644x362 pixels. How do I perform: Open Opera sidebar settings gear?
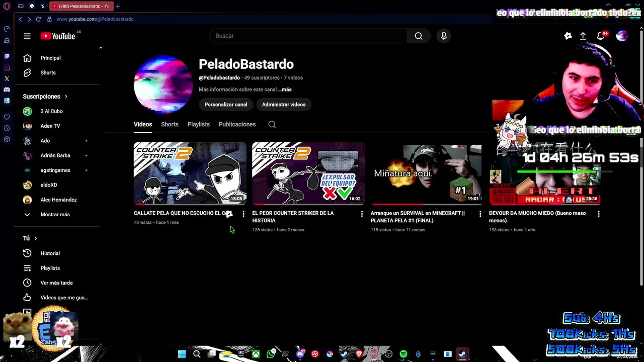click(x=7, y=139)
